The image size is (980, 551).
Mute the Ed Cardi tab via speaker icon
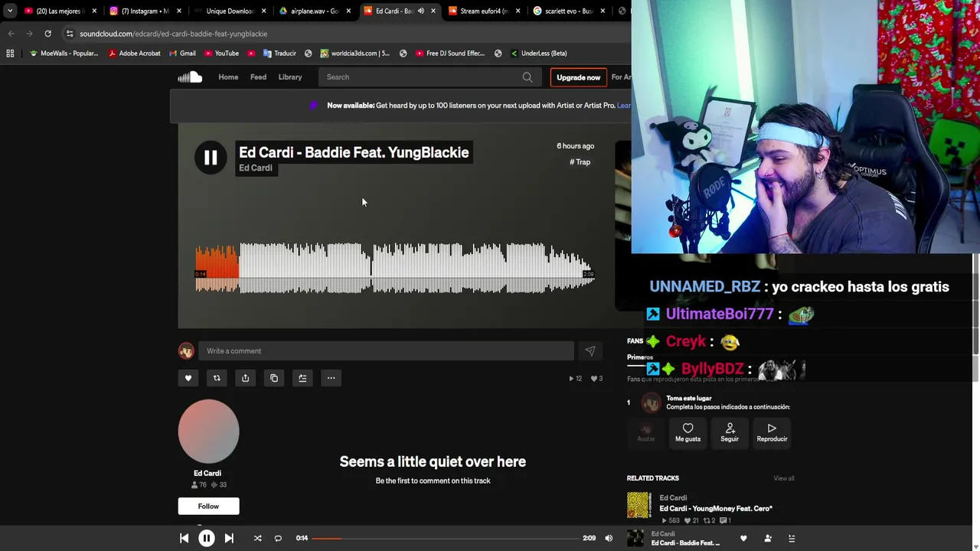(420, 11)
